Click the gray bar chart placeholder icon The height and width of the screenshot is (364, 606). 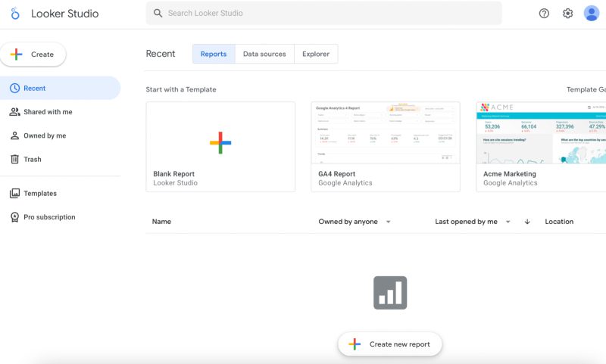point(390,293)
